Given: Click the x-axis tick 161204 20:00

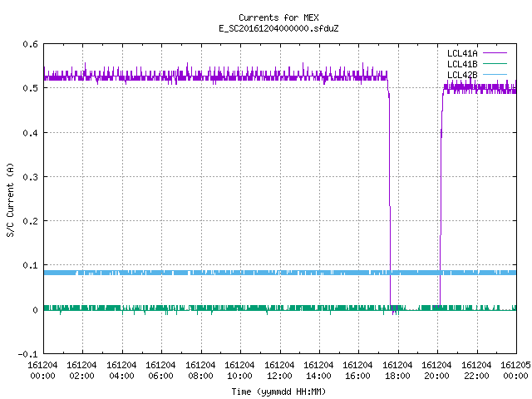Looking at the screenshot, I should pyautogui.click(x=436, y=371).
